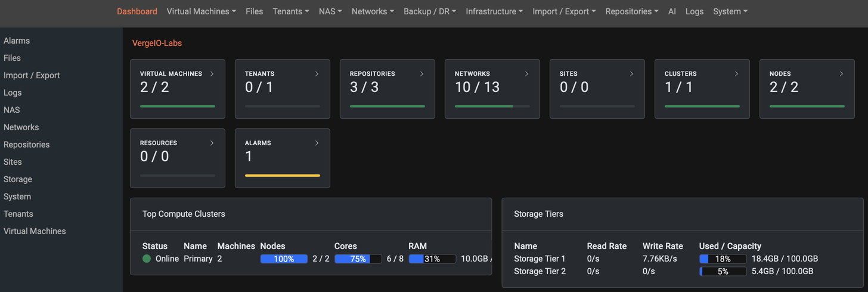Open the Clusters 1 / 1 card

pyautogui.click(x=702, y=89)
